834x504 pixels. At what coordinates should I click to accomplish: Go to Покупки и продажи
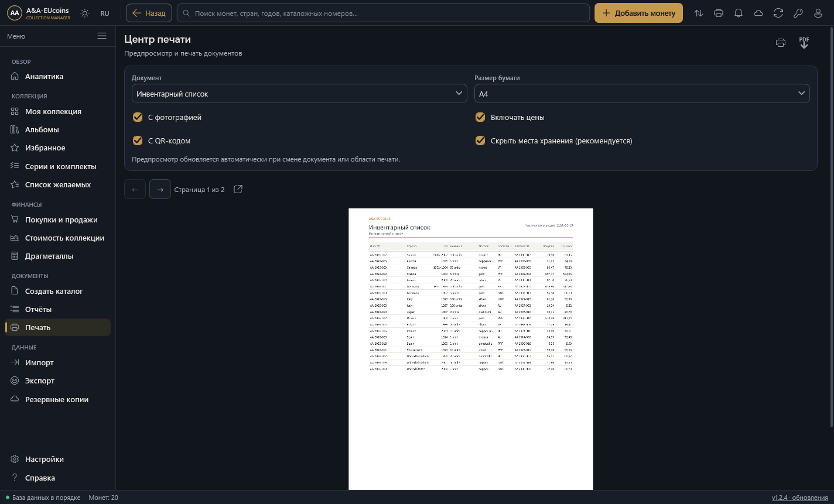point(57,220)
